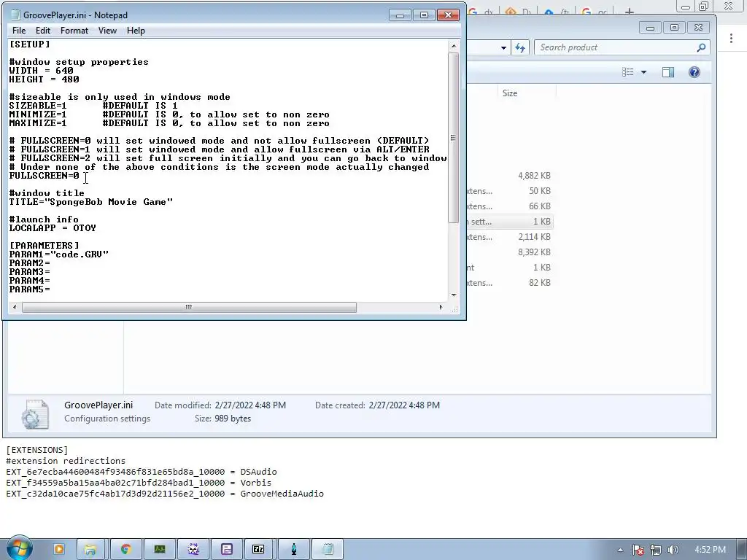Click Notepad vertical scrollbar thumb
This screenshot has width=747, height=560.
pos(454,138)
